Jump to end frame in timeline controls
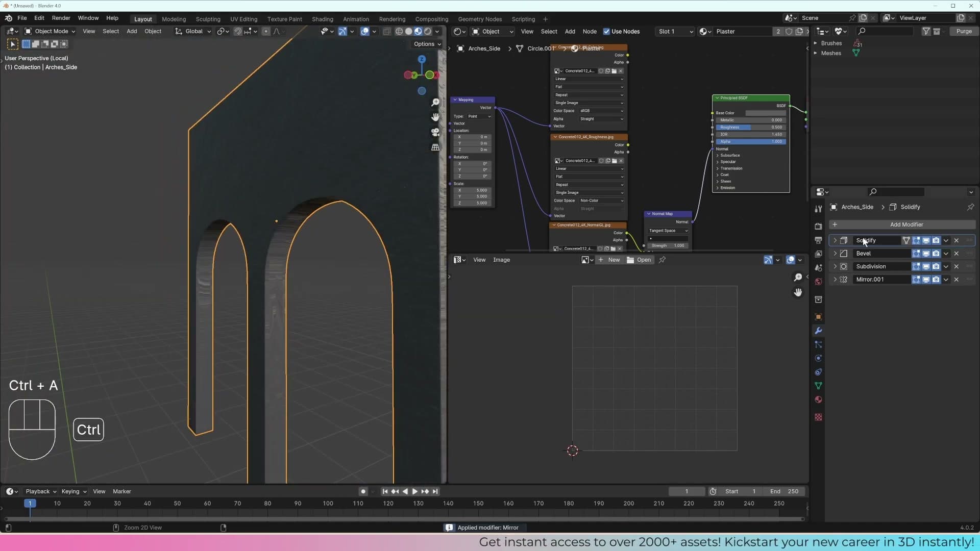This screenshot has width=980, height=551. pyautogui.click(x=435, y=491)
